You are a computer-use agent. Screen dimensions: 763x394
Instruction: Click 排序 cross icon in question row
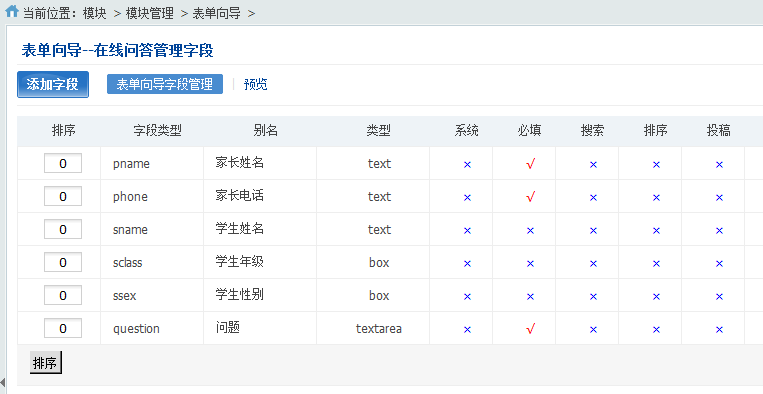click(656, 330)
